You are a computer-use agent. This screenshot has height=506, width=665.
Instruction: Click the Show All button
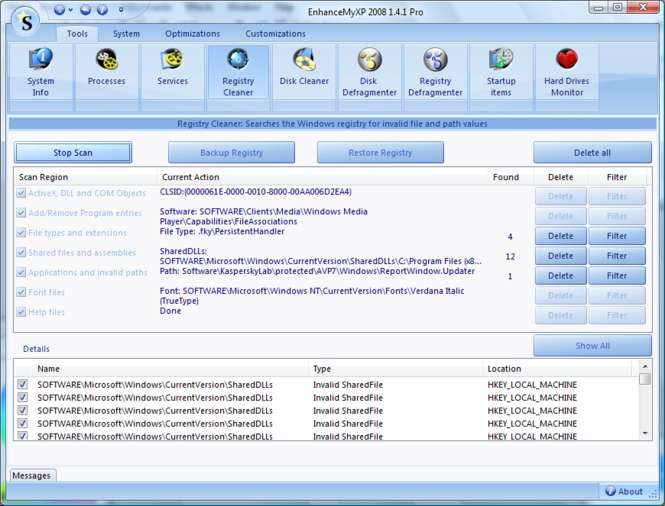pyautogui.click(x=592, y=346)
